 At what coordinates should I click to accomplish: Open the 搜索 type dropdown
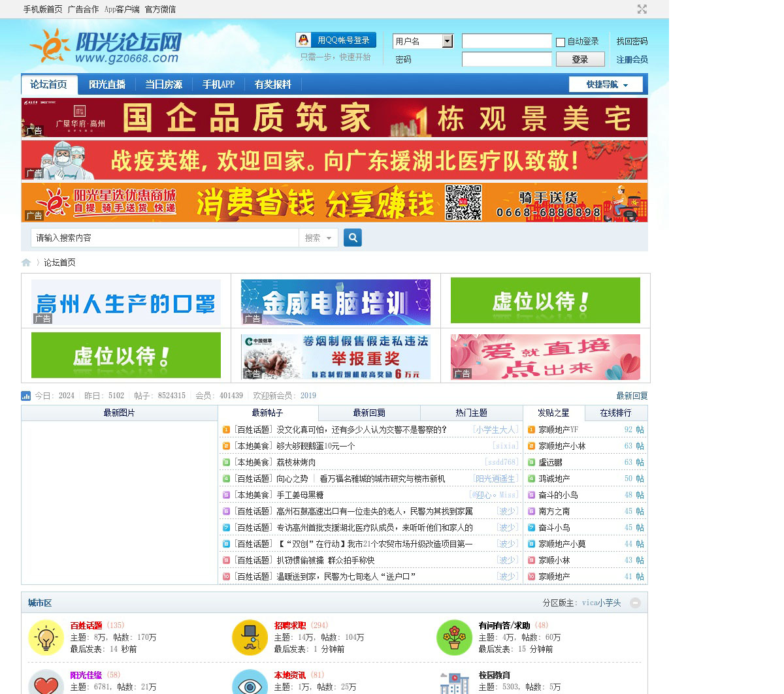318,238
